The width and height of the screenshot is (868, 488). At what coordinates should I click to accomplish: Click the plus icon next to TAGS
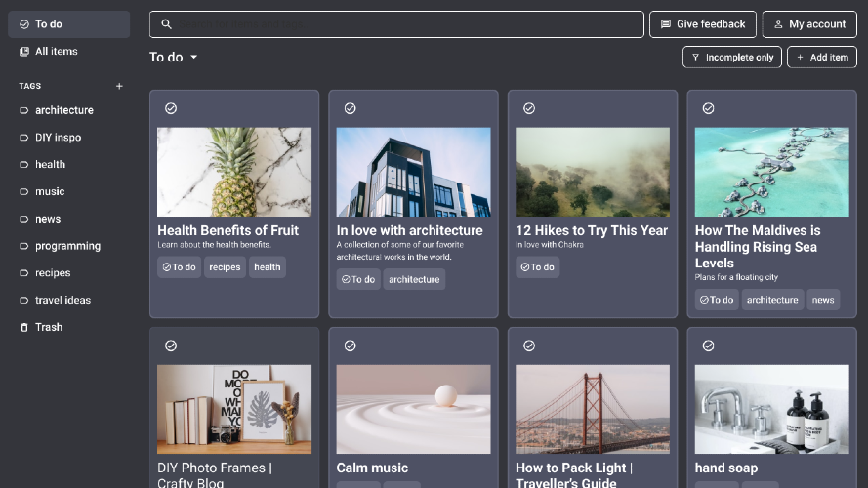[119, 86]
